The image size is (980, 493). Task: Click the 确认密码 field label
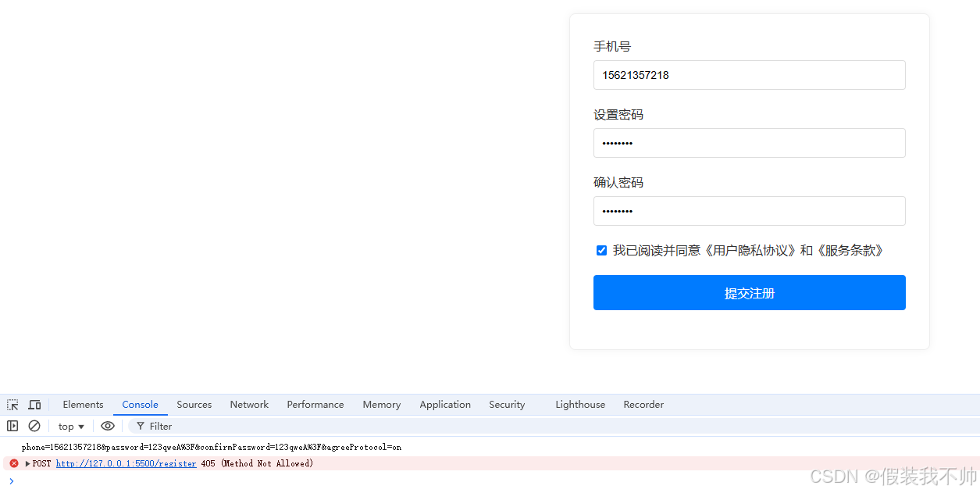[x=618, y=183]
